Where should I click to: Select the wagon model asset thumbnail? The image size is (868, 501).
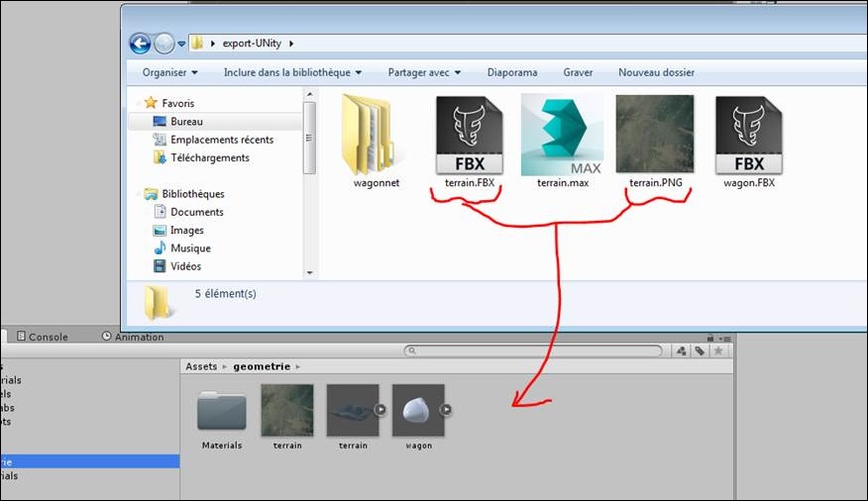coord(418,410)
